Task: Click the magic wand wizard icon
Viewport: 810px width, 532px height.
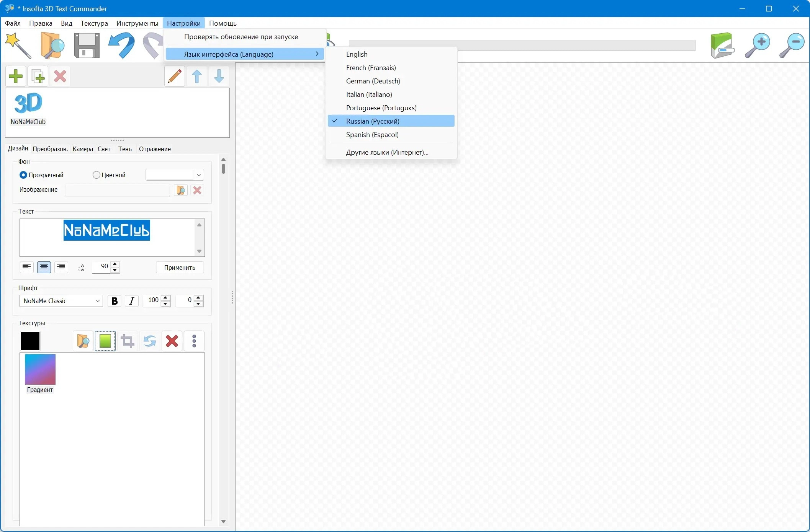Action: click(x=18, y=46)
